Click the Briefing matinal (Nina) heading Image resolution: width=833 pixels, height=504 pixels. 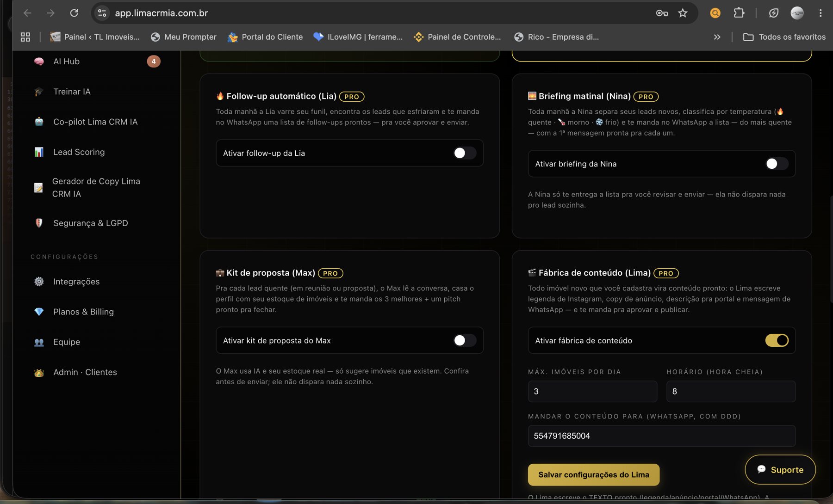click(584, 96)
